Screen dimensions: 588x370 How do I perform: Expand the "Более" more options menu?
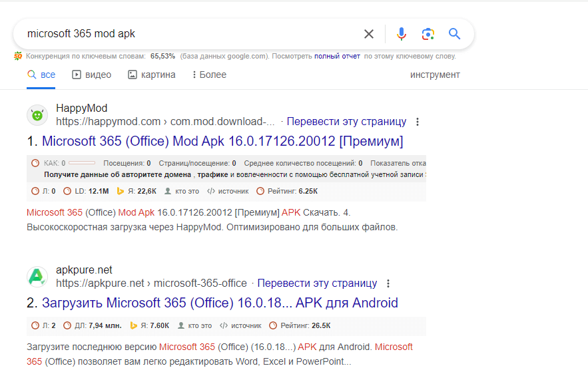208,75
